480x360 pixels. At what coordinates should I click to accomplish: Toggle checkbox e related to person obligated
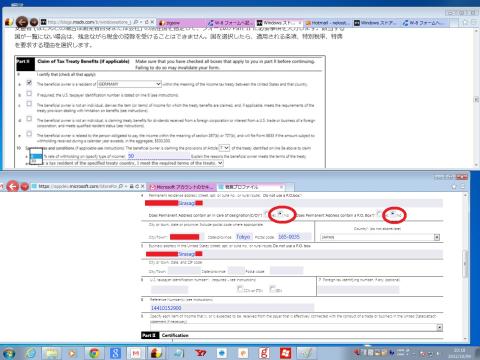[29, 134]
